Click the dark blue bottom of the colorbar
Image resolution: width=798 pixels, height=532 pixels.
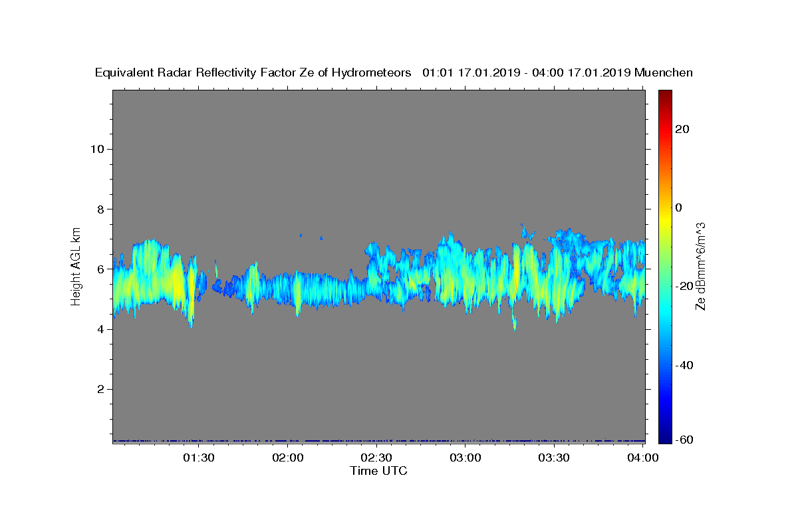click(x=665, y=438)
